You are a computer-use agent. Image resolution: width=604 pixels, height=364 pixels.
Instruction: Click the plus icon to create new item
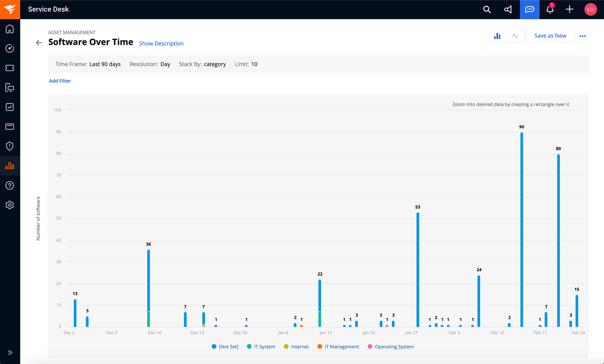(x=570, y=9)
